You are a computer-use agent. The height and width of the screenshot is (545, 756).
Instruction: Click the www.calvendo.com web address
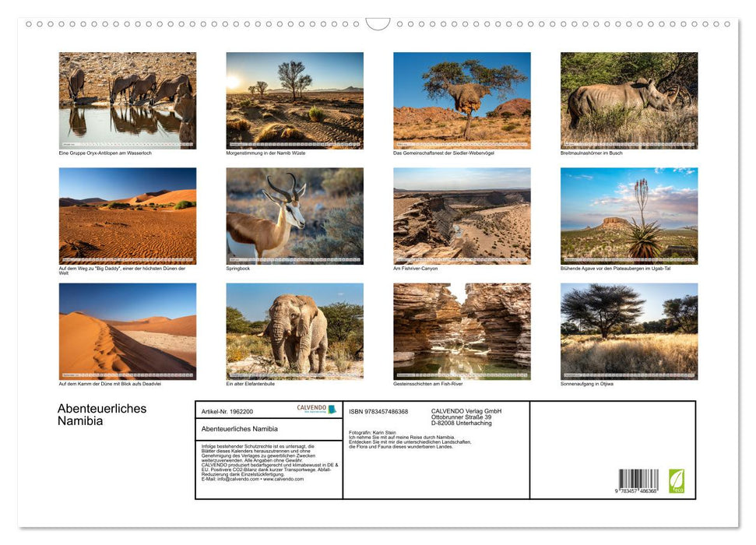[283, 481]
